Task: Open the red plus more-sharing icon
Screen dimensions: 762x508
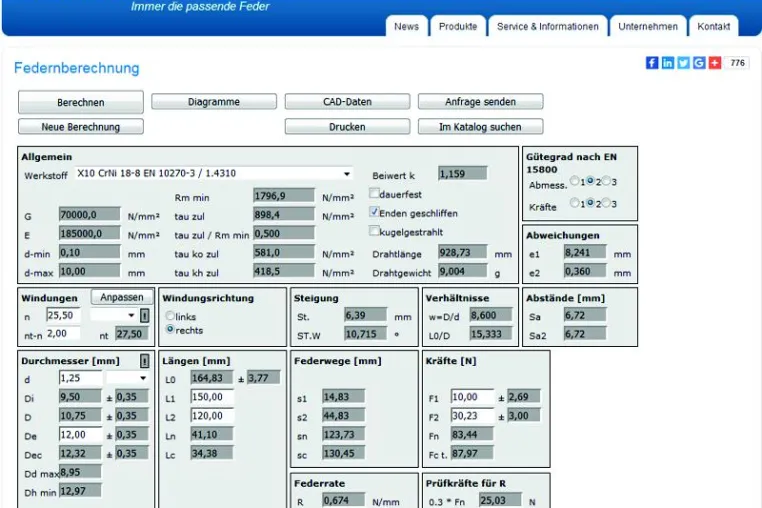Action: pos(714,63)
